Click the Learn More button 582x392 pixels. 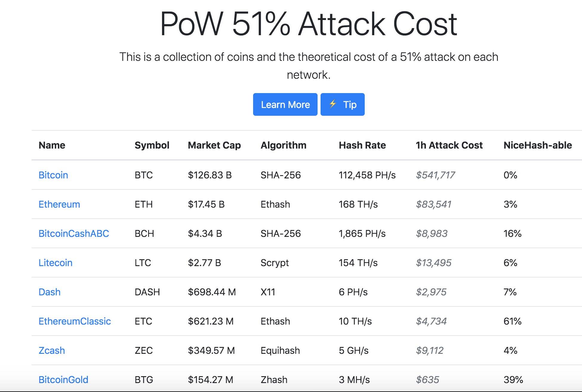285,104
